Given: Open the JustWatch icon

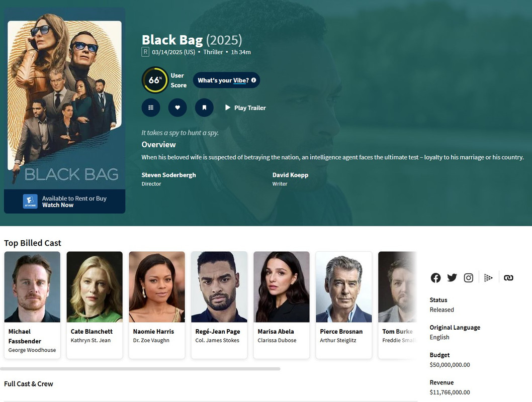Looking at the screenshot, I should [x=488, y=277].
